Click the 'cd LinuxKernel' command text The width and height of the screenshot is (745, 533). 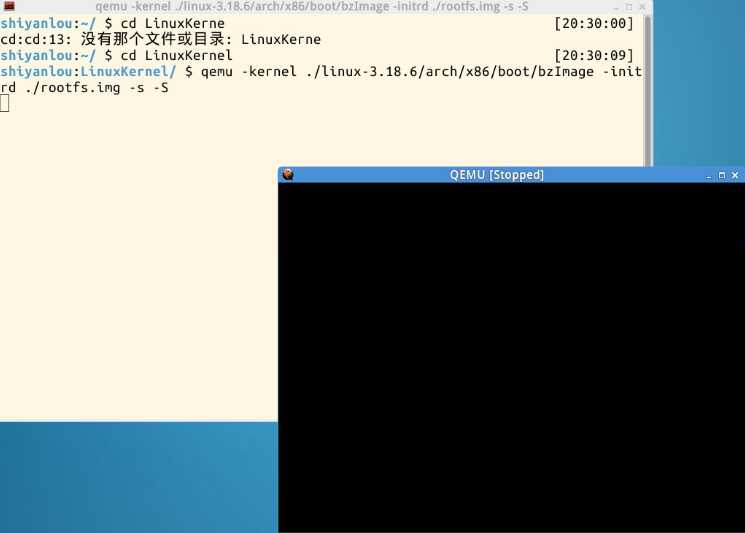click(x=177, y=55)
